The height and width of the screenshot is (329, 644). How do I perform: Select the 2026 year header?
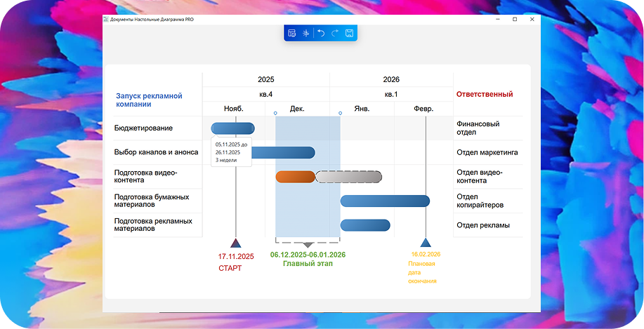click(391, 80)
